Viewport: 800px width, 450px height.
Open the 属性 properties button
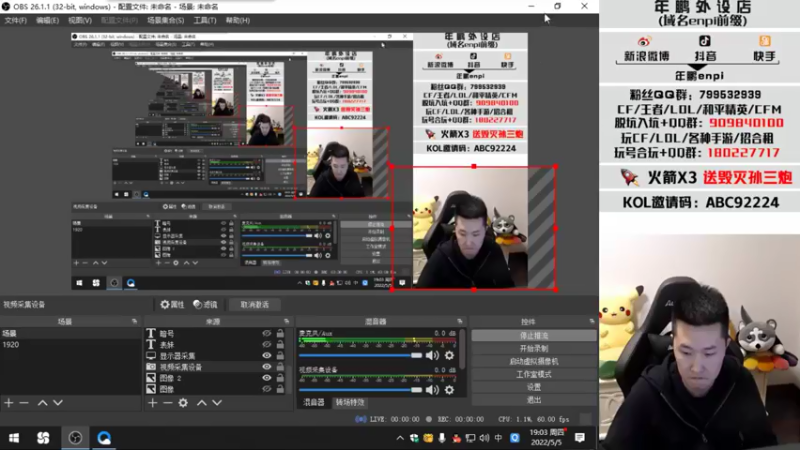(x=172, y=305)
